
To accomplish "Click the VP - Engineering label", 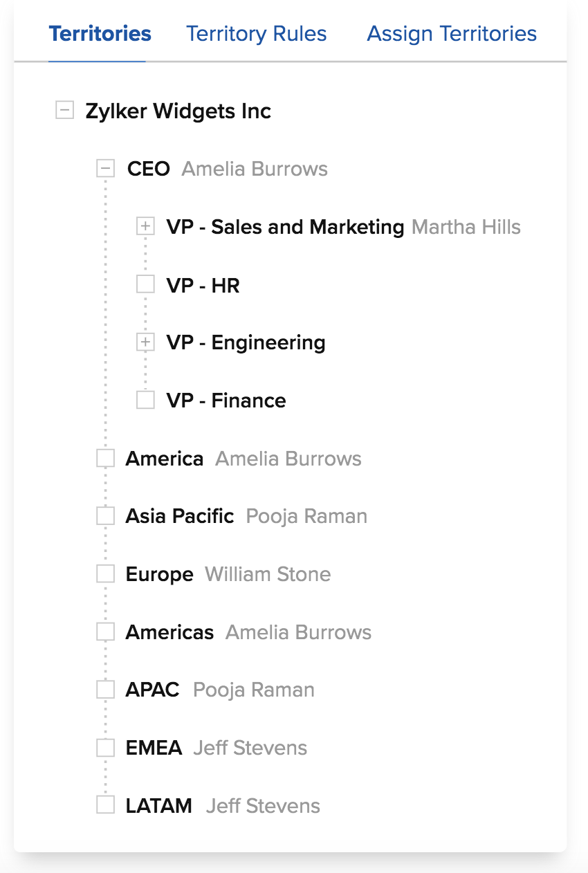I will tap(246, 342).
